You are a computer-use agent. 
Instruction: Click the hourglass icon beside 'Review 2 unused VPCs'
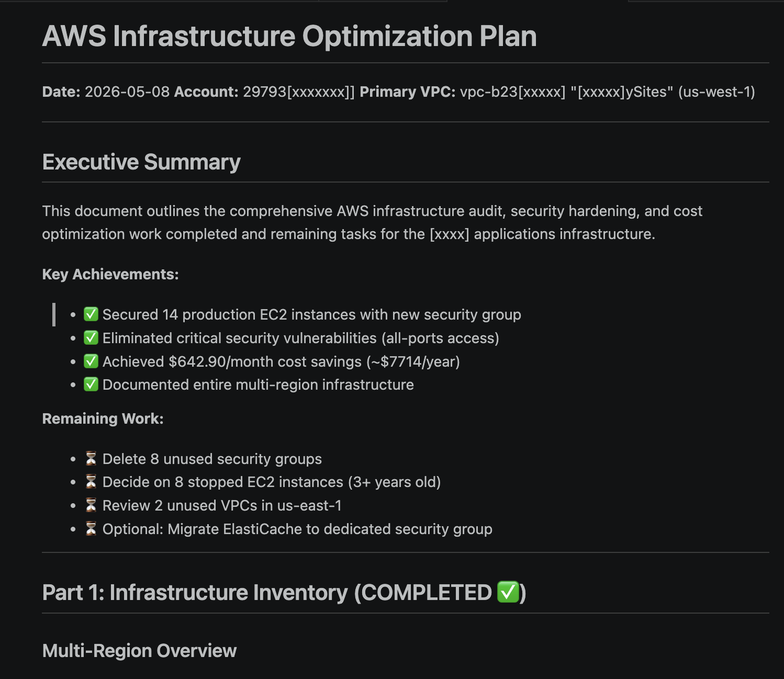[x=91, y=505]
